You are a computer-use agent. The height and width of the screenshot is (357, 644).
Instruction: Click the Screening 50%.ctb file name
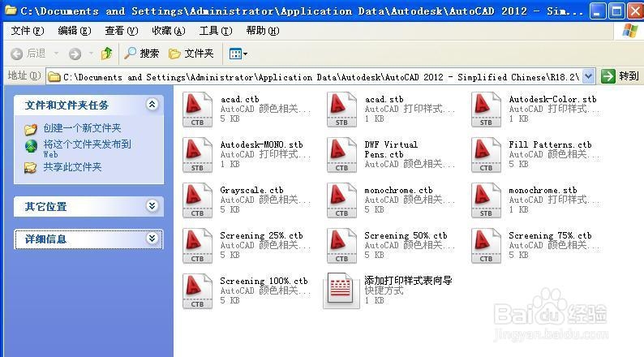406,236
